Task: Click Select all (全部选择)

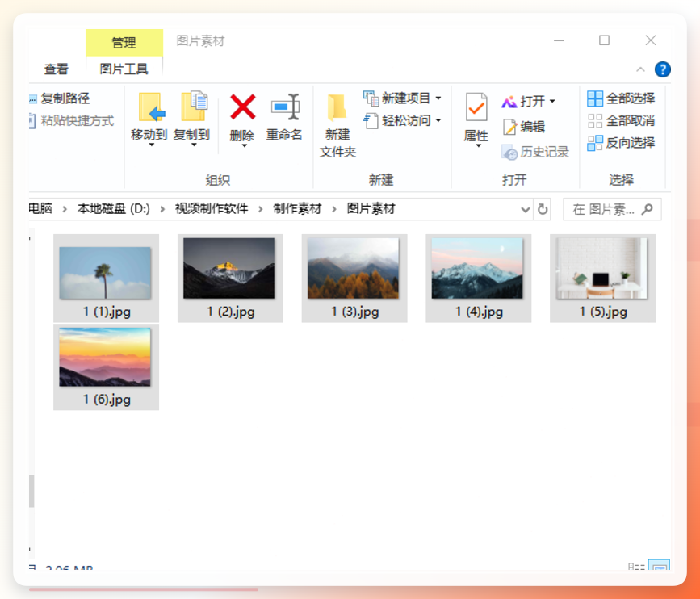Action: click(x=621, y=98)
